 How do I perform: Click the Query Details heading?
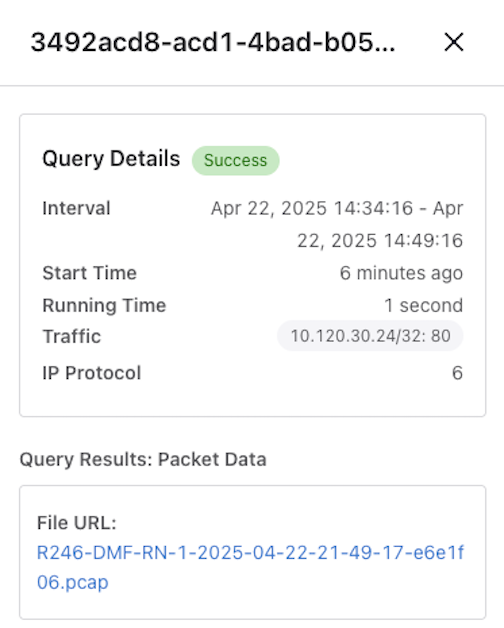click(x=111, y=159)
